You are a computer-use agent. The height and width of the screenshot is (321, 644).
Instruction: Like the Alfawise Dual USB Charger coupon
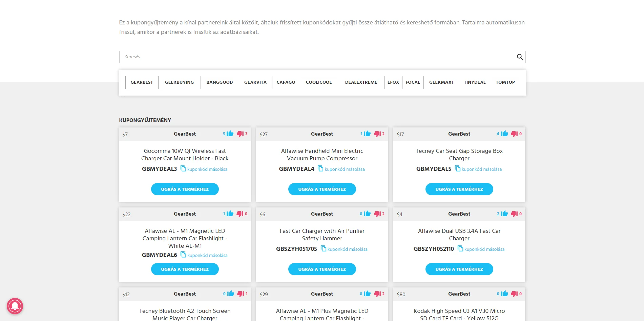(x=504, y=214)
